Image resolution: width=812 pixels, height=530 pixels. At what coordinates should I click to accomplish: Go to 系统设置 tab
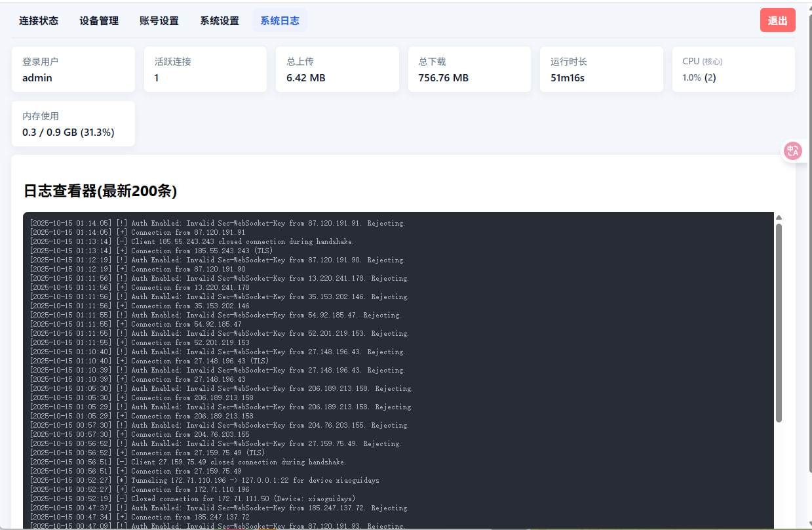click(x=220, y=20)
